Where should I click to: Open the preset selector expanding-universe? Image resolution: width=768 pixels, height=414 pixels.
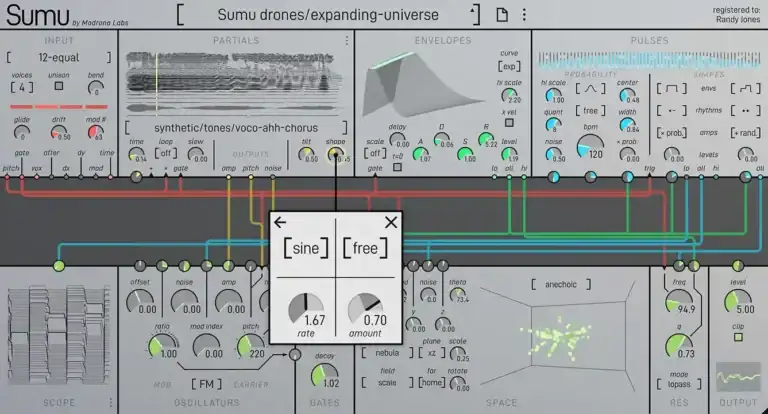(328, 15)
